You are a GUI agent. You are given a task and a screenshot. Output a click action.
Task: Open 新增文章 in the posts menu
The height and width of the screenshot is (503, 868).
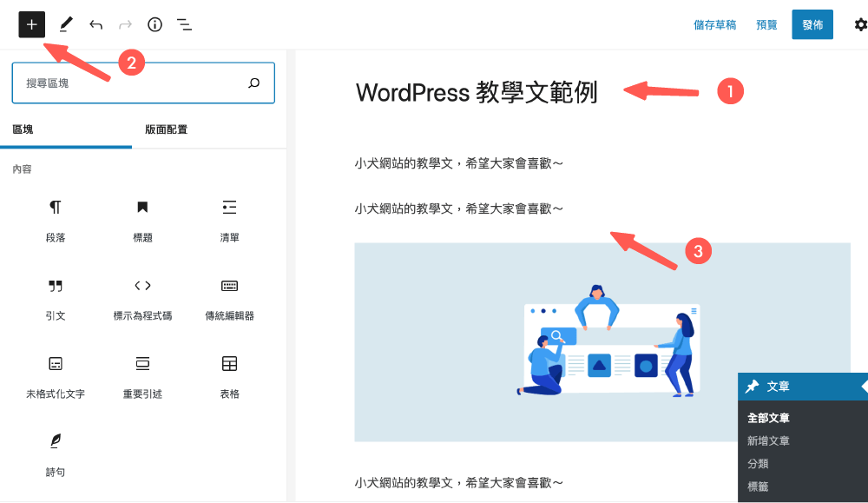point(768,441)
